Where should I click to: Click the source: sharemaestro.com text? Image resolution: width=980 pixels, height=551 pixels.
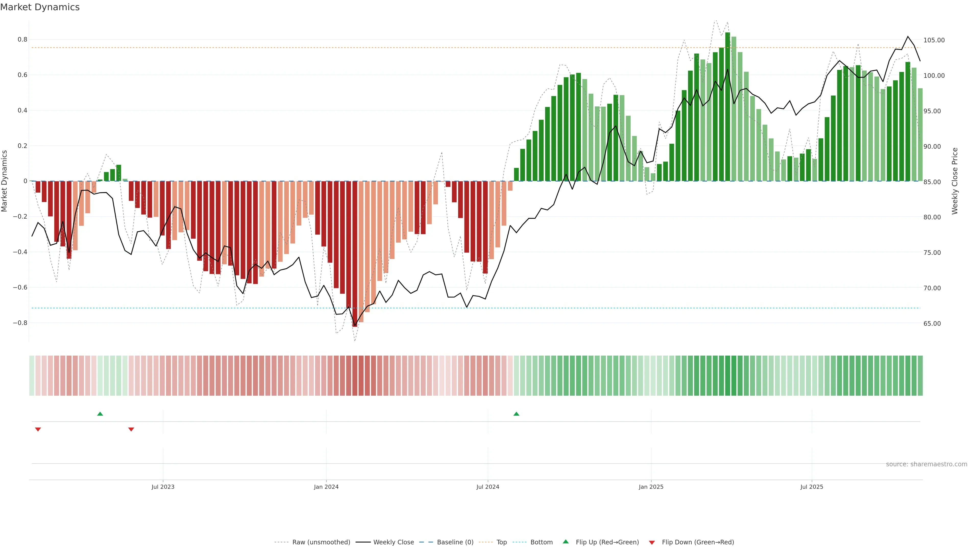(926, 464)
